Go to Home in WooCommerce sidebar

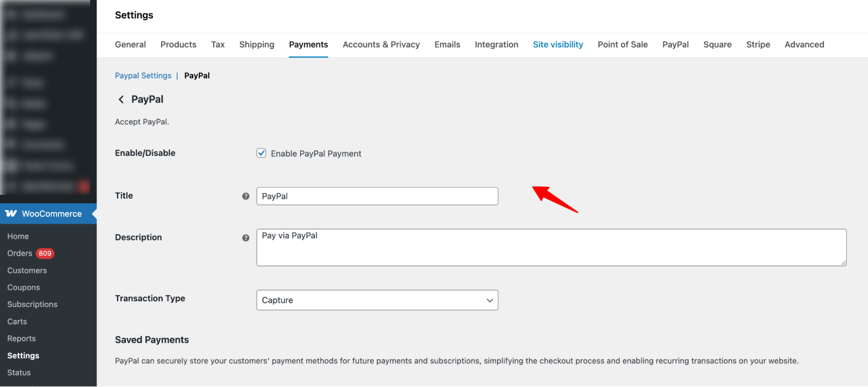[x=18, y=236]
